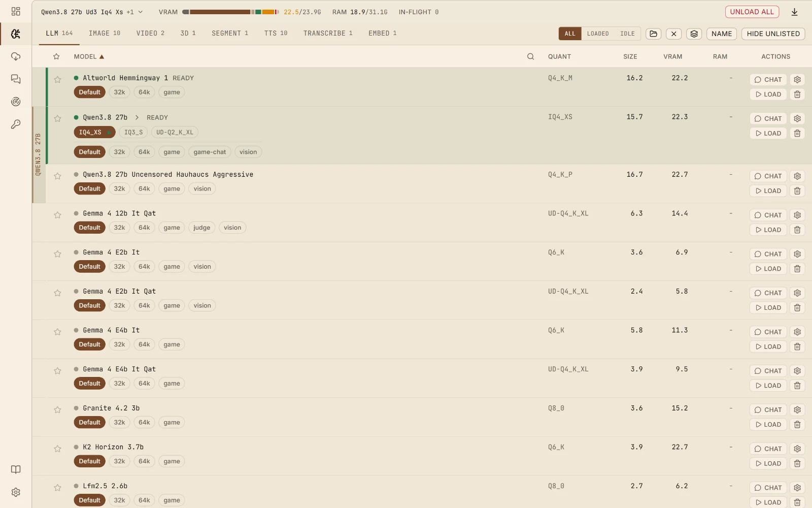Delete the Gemma 4 12b It Qat model
The width and height of the screenshot is (812, 508).
click(x=797, y=230)
